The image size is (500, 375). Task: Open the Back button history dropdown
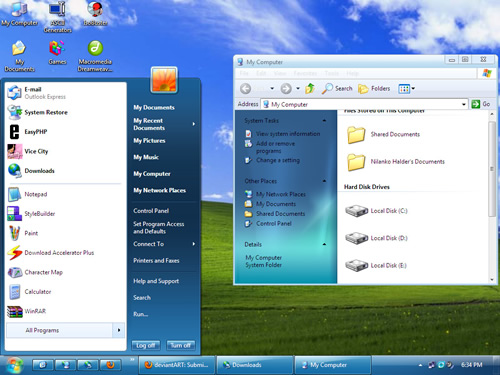(272, 88)
